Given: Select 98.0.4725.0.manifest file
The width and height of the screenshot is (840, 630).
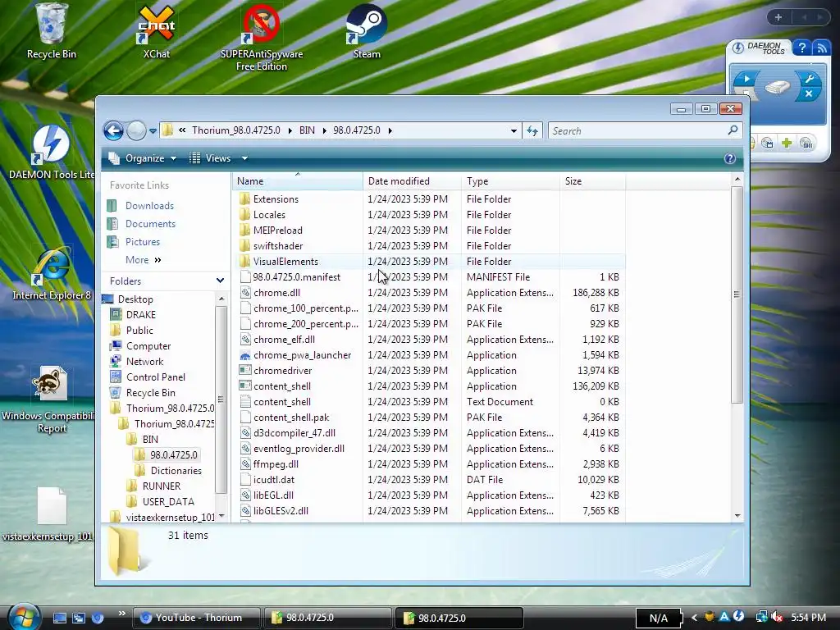Looking at the screenshot, I should coord(296,277).
